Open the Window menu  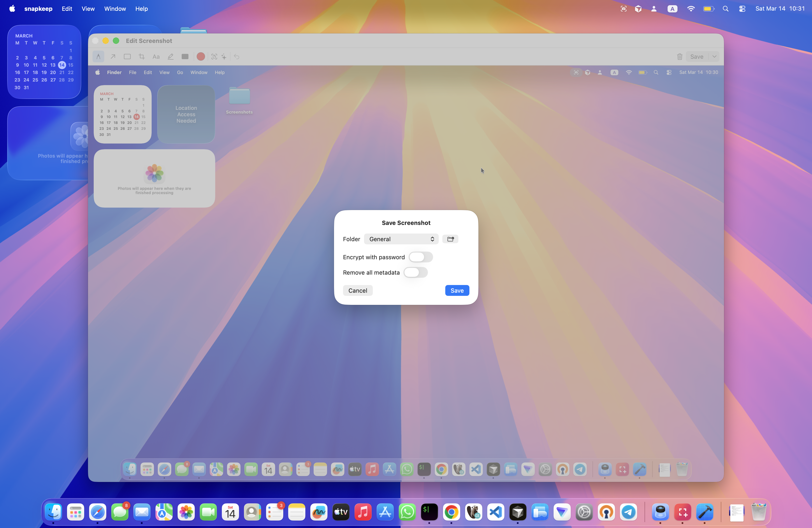(115, 9)
